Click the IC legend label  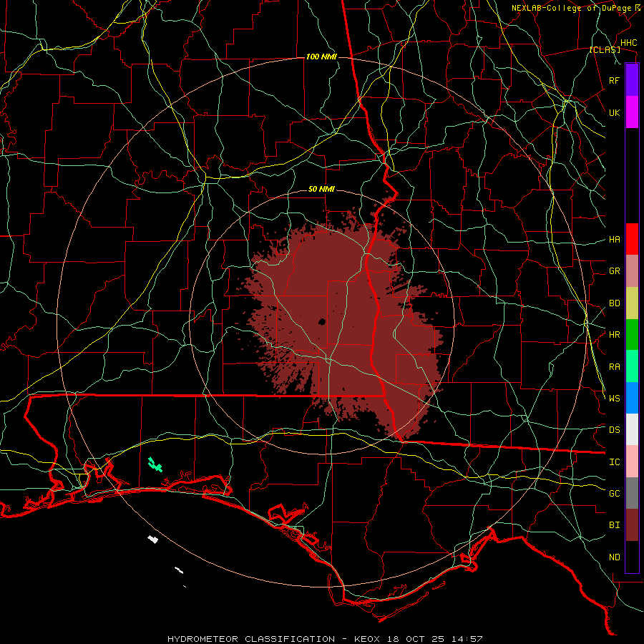click(x=615, y=462)
